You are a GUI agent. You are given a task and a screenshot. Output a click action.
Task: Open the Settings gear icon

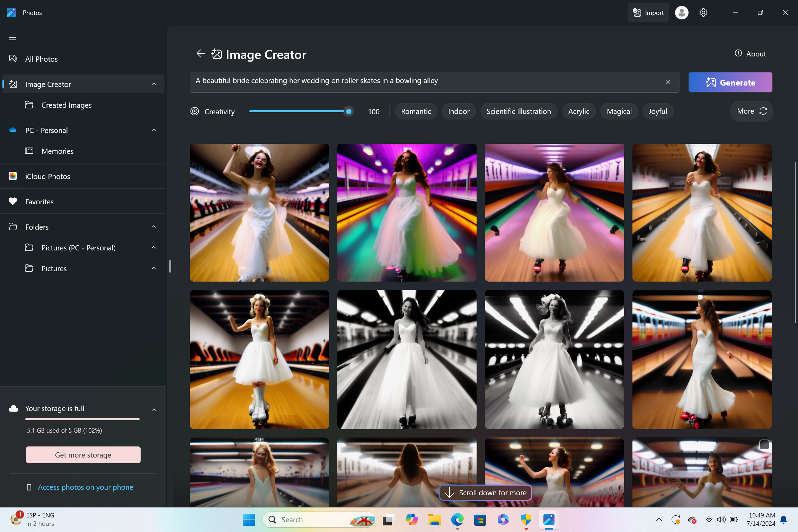(x=703, y=12)
